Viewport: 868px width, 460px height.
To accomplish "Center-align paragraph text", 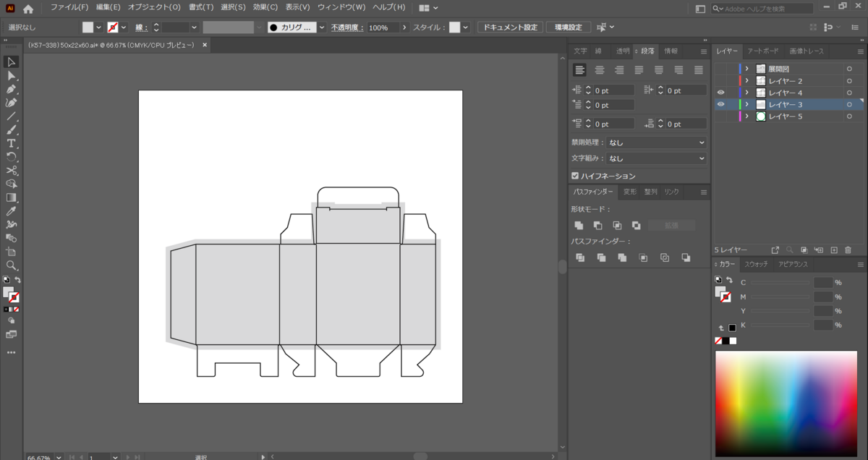I will [x=600, y=70].
